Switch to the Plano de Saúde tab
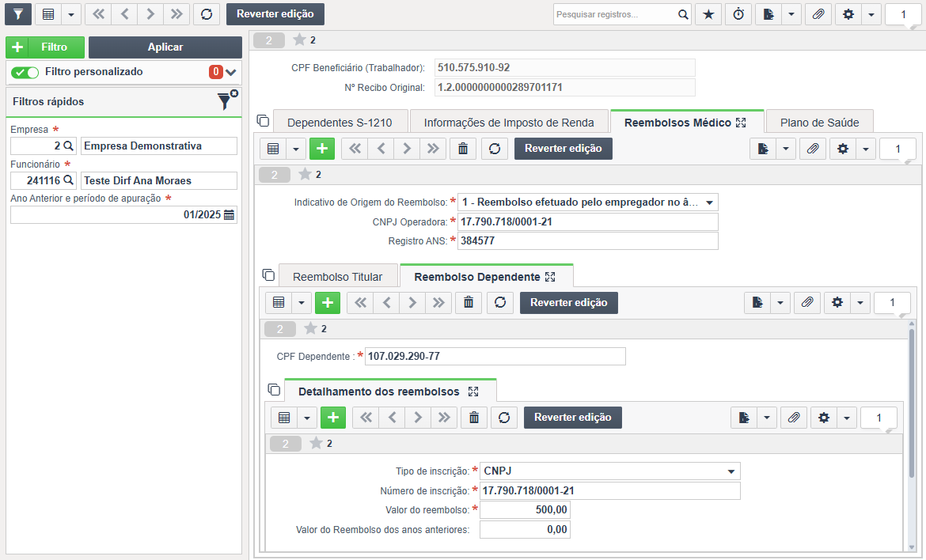 tap(819, 123)
